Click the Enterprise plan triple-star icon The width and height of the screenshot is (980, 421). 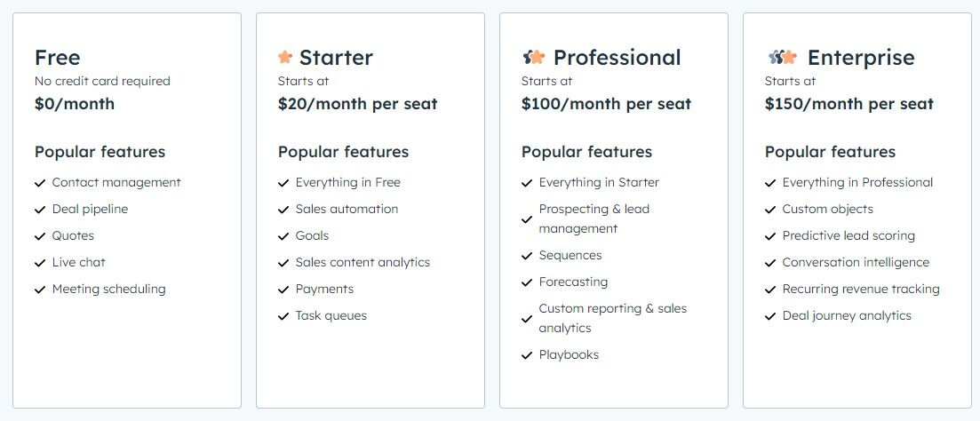[783, 58]
